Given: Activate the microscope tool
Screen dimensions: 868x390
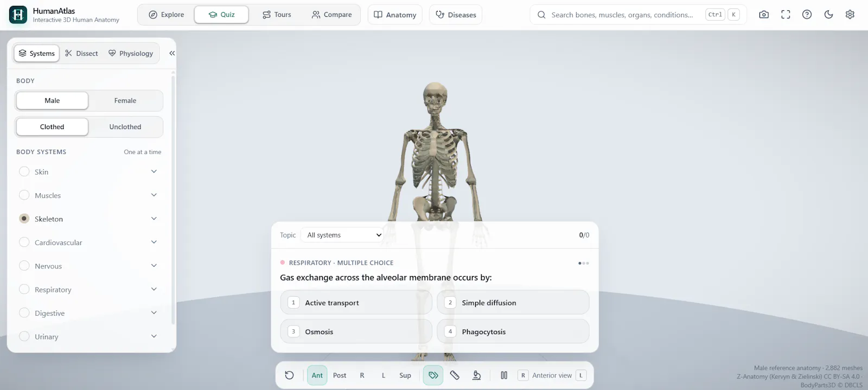Looking at the screenshot, I should 476,375.
